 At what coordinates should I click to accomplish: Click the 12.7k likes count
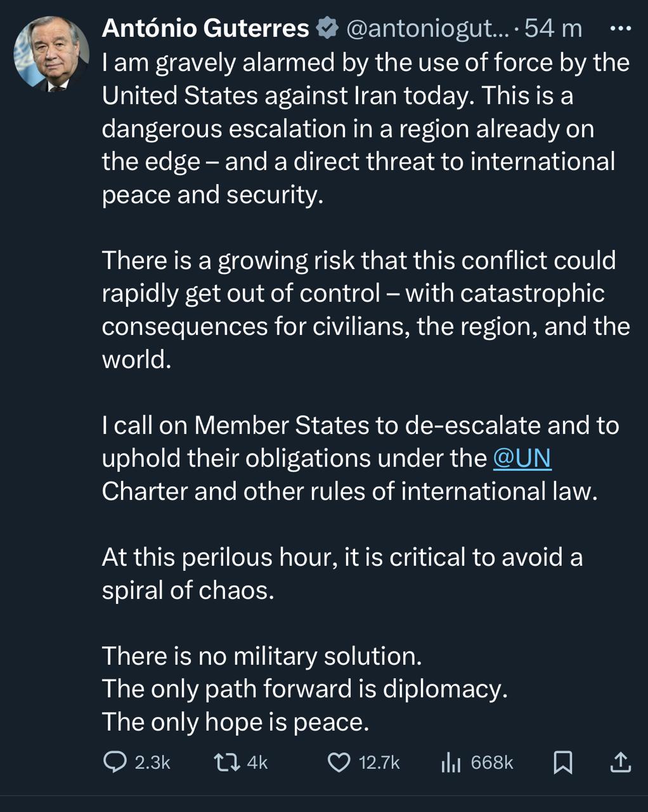[379, 762]
